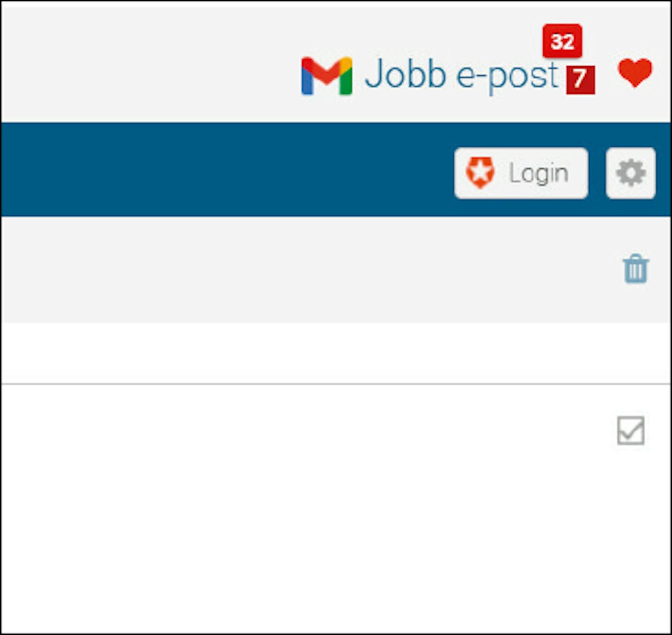Click the word Login on the button
This screenshot has width=672, height=635.
point(539,174)
